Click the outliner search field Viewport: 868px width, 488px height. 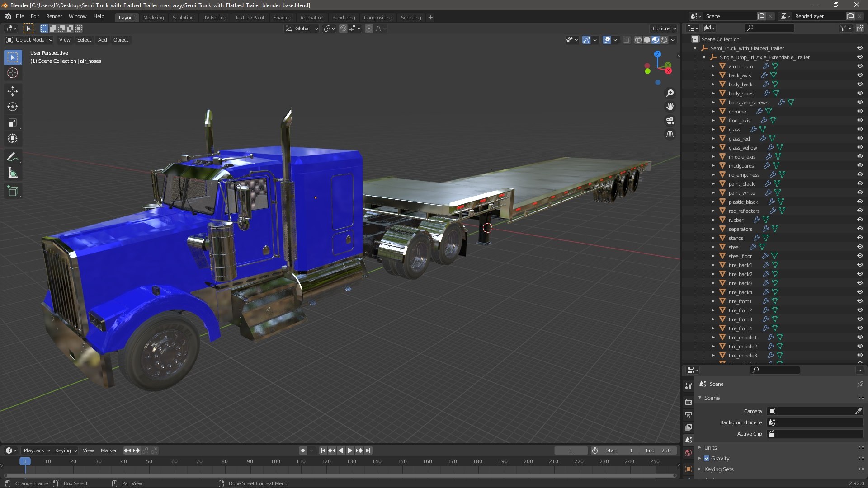(x=769, y=28)
